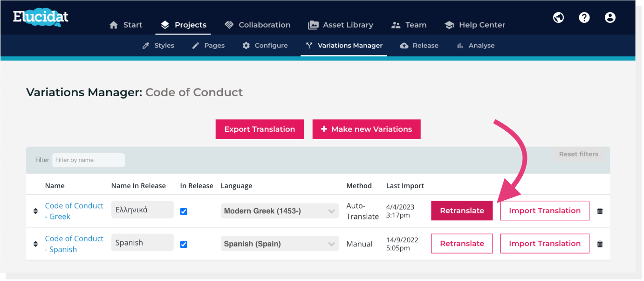The image size is (644, 281).
Task: Open the Help Center tab
Action: 475,25
